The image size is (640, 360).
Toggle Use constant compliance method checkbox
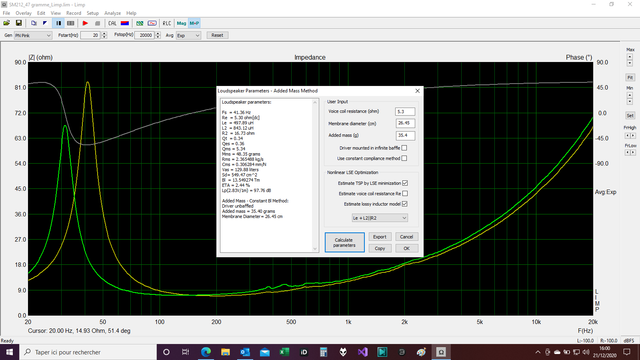404,158
